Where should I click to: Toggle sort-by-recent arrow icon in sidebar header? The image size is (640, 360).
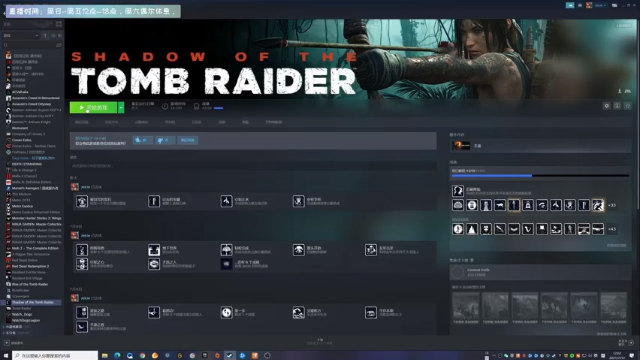[45, 36]
